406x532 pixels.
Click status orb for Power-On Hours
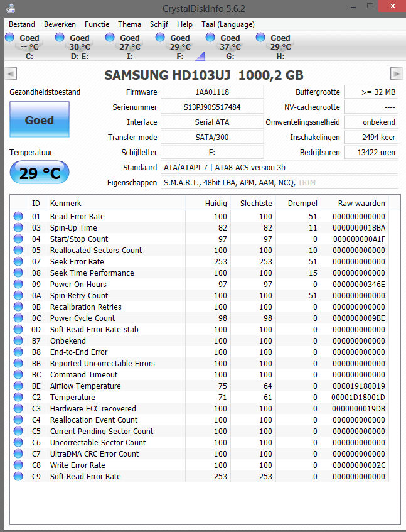point(18,284)
